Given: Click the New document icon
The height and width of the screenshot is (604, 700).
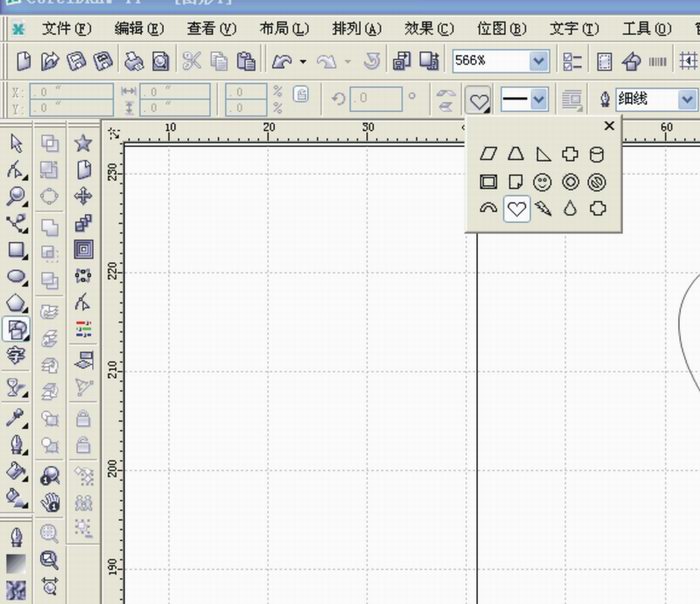Looking at the screenshot, I should 24,61.
